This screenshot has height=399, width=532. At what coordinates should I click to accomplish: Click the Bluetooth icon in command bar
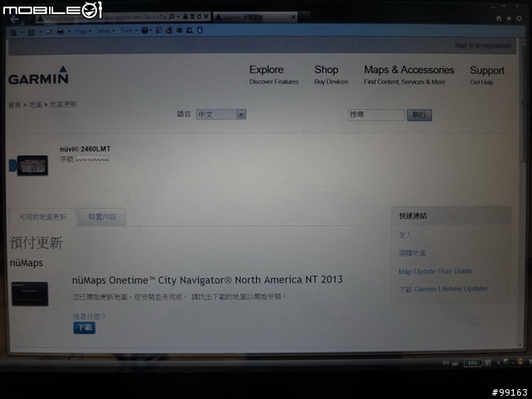199,30
